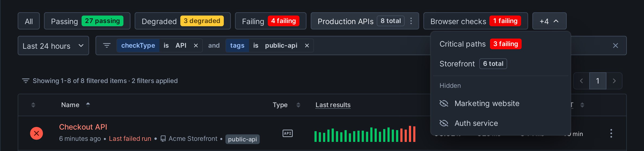
Task: Select the All tab
Action: point(29,21)
